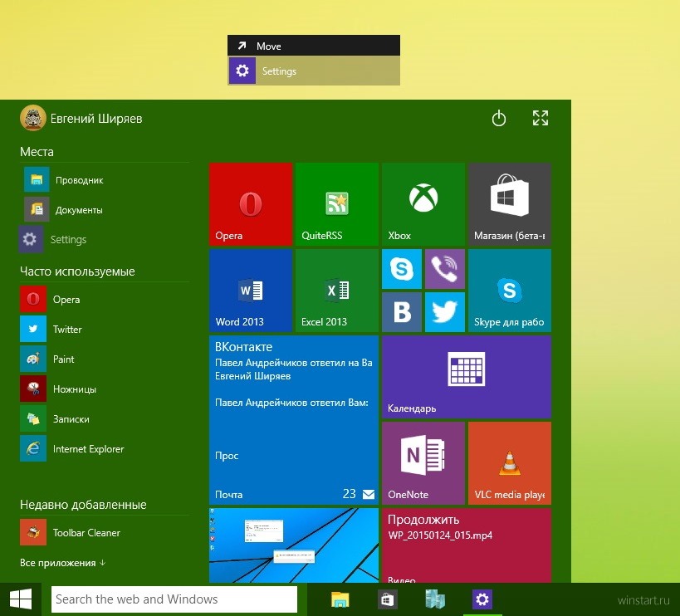The width and height of the screenshot is (680, 616).
Task: Open the small Twitter bird tile
Action: click(445, 311)
